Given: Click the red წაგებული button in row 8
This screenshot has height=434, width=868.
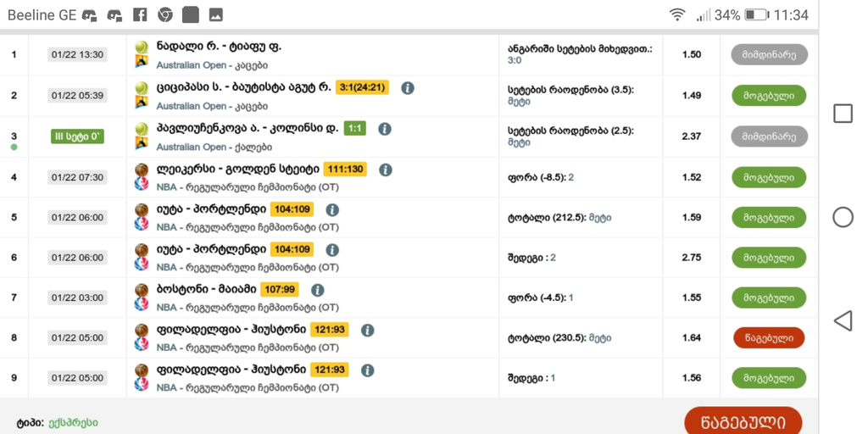Looking at the screenshot, I should coord(768,338).
